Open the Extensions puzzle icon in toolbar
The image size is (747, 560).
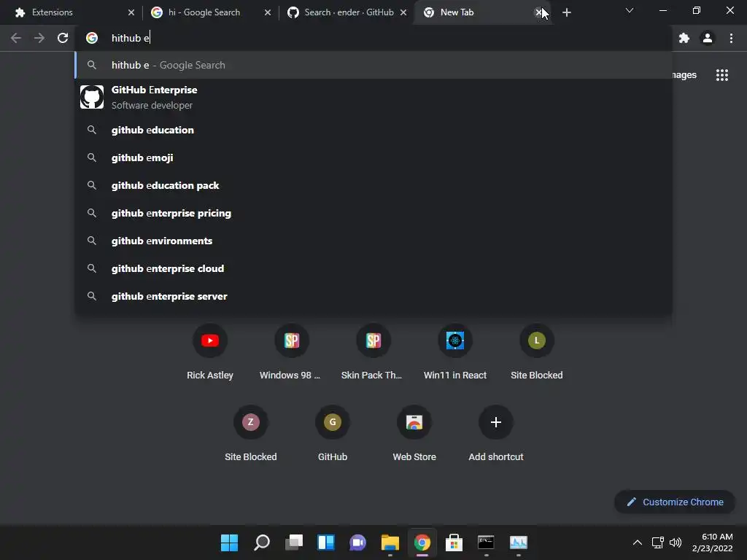pos(684,38)
